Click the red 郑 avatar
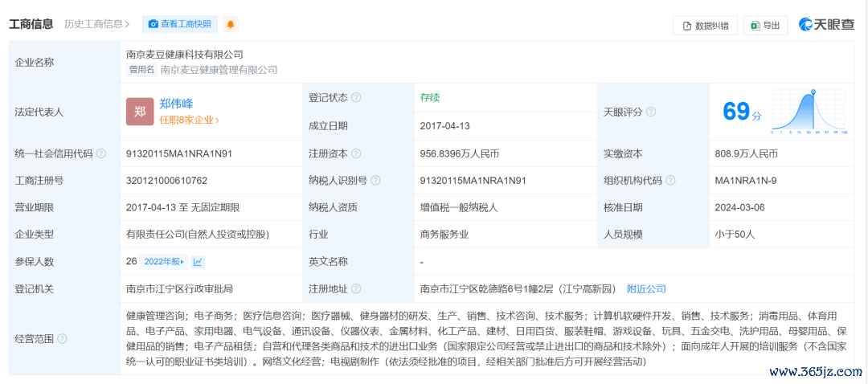Image resolution: width=868 pixels, height=384 pixels. click(140, 112)
